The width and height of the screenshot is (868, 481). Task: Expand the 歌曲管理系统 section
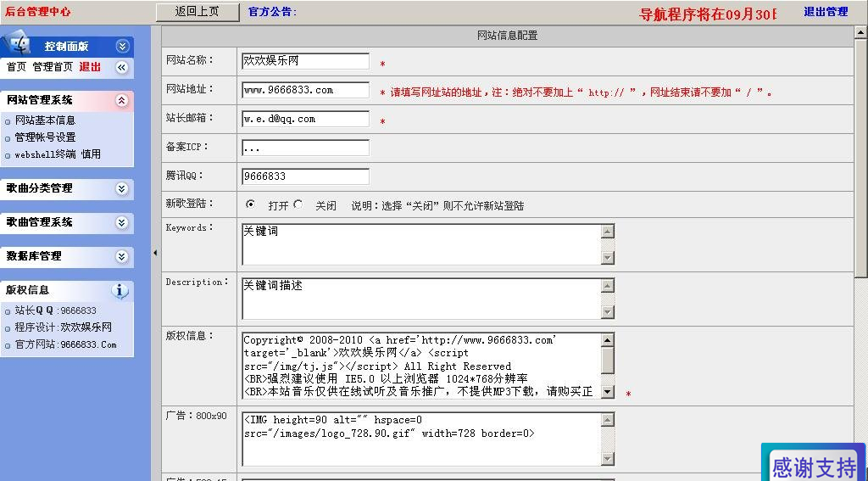[x=122, y=223]
